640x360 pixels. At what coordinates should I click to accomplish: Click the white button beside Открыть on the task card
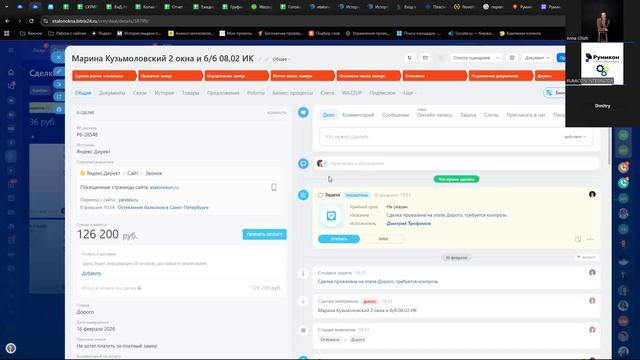383,239
